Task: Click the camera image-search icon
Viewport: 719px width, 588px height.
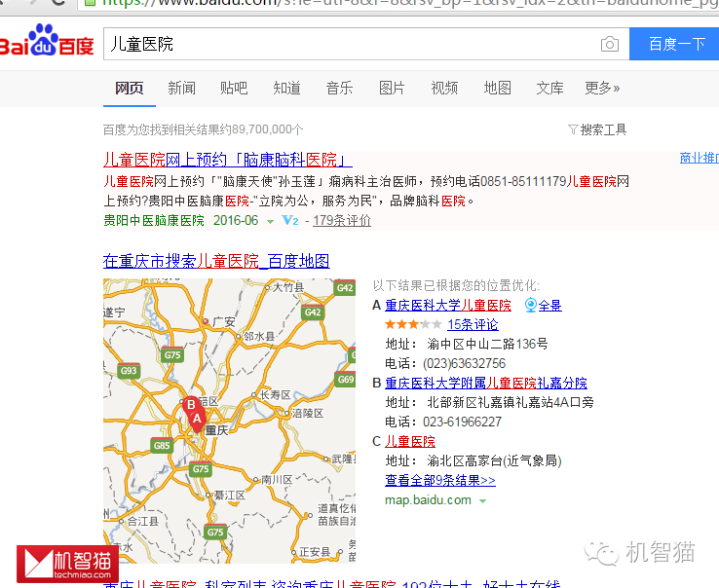Action: point(610,44)
